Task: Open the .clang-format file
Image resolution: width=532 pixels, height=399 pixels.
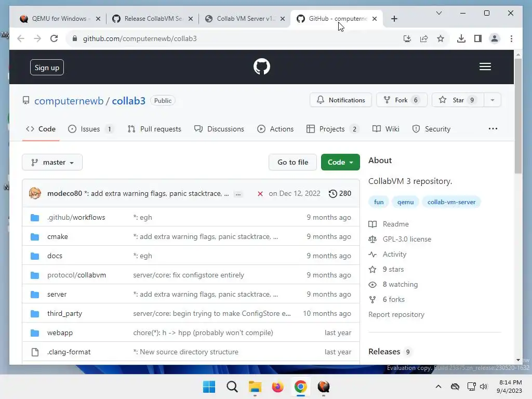Action: point(69,352)
